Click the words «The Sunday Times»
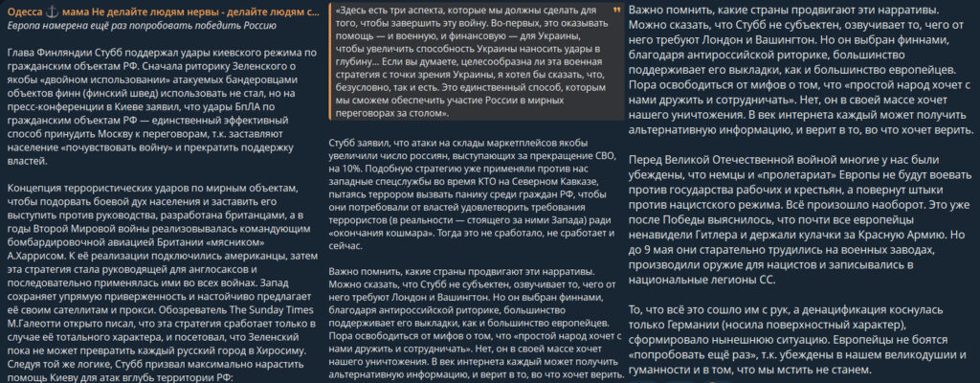 pos(276,309)
